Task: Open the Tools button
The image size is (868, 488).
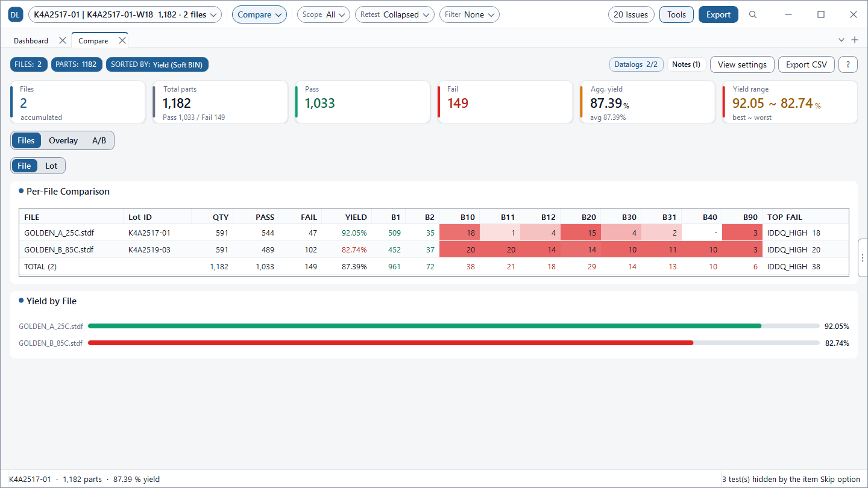Action: [x=676, y=15]
